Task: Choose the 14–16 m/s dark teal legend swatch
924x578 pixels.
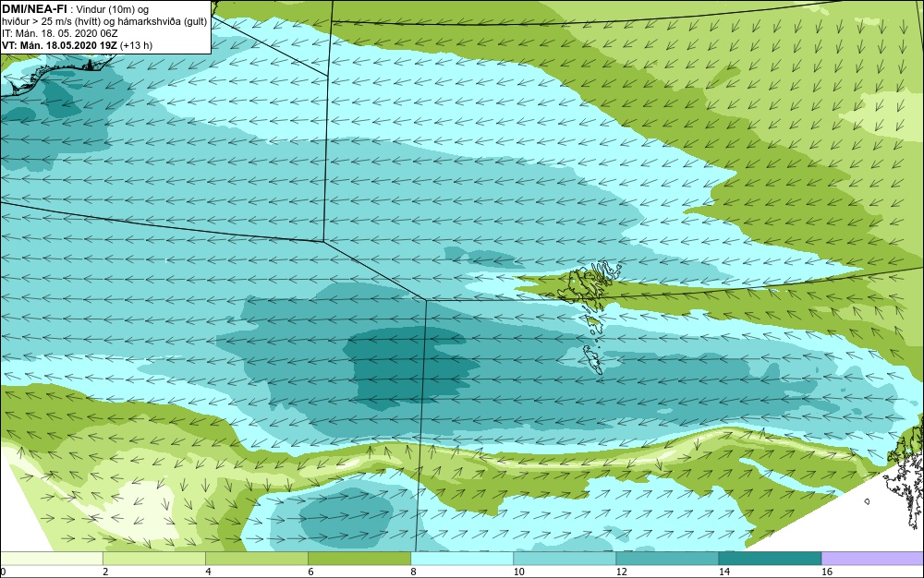Action: click(x=770, y=559)
